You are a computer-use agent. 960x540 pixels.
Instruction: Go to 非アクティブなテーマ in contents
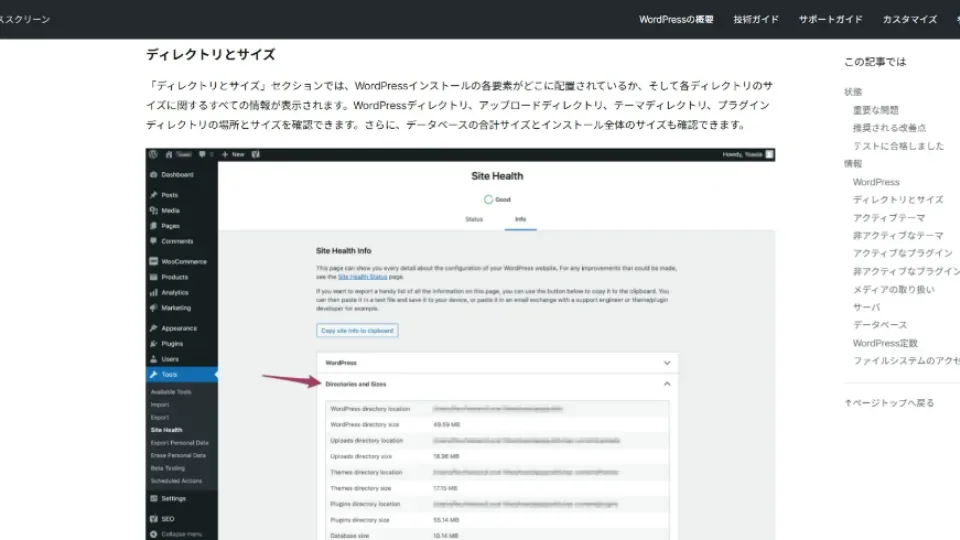(x=898, y=235)
